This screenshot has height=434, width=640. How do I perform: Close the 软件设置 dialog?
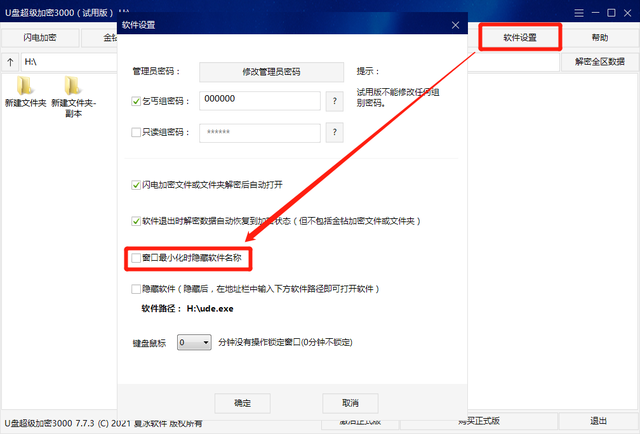pyautogui.click(x=456, y=25)
